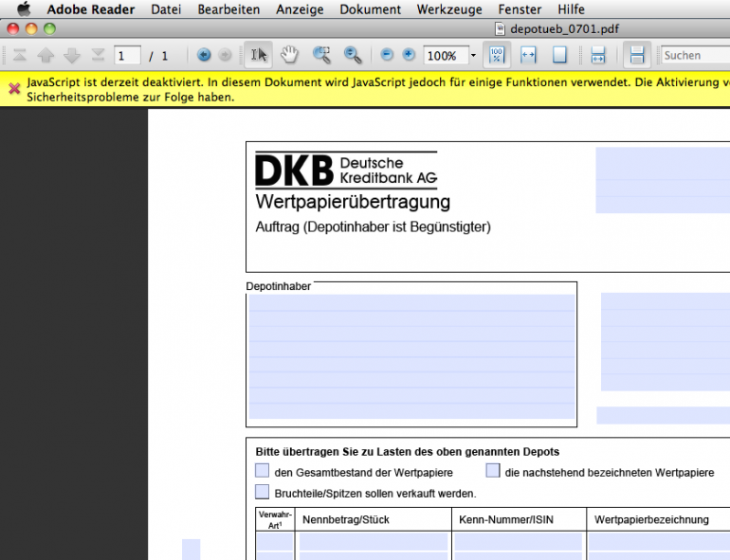
Task: Fit page to window width
Action: pos(529,55)
